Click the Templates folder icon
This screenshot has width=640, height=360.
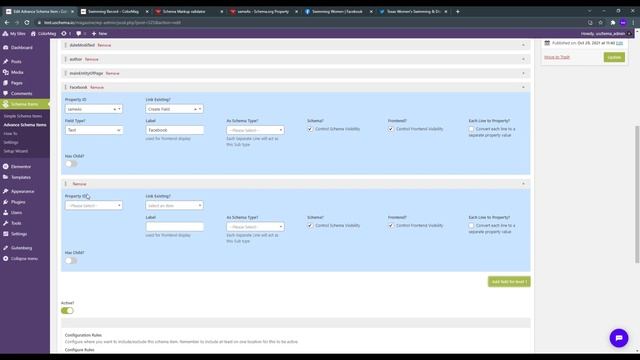(6, 177)
